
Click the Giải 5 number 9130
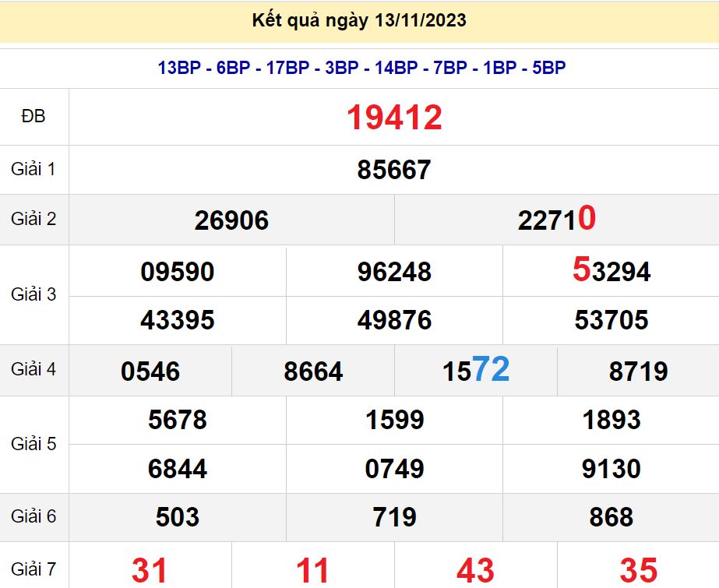[x=611, y=469]
